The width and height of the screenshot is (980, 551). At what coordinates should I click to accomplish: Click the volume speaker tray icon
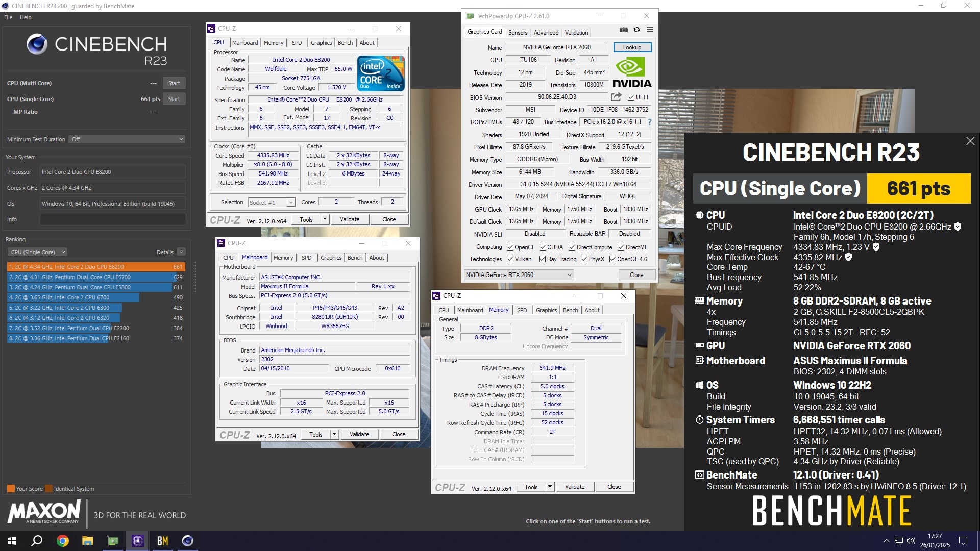(x=911, y=541)
